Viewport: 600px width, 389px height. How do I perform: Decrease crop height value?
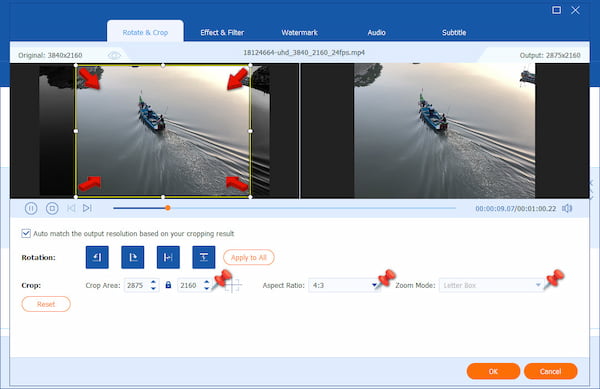tap(207, 288)
